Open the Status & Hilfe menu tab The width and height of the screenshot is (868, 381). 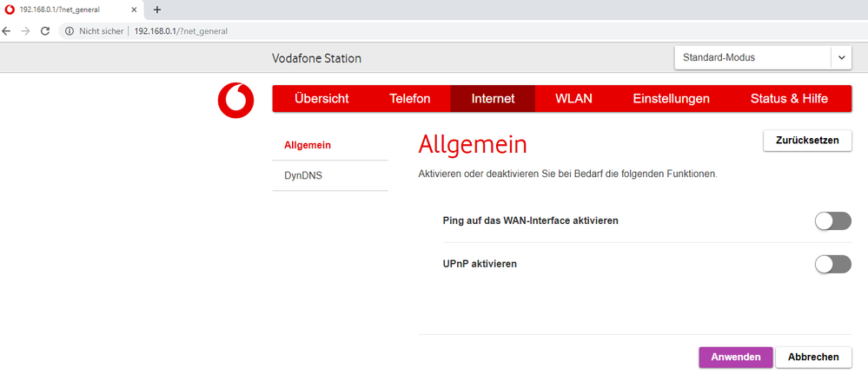click(789, 99)
